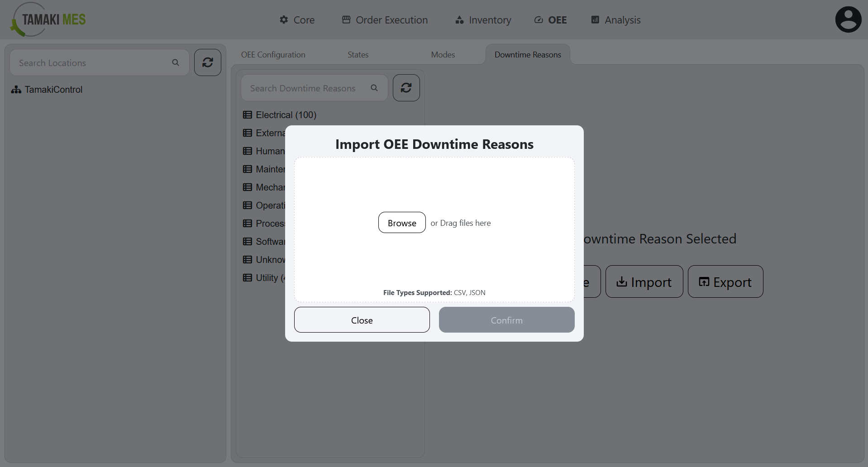
Task: Select the Order Execution nav icon
Action: [346, 20]
